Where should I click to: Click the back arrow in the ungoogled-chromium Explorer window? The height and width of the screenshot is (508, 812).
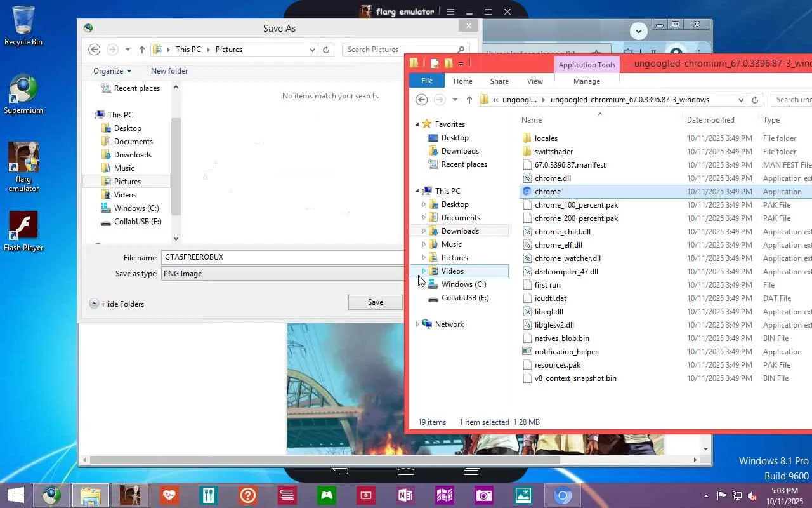tap(421, 100)
